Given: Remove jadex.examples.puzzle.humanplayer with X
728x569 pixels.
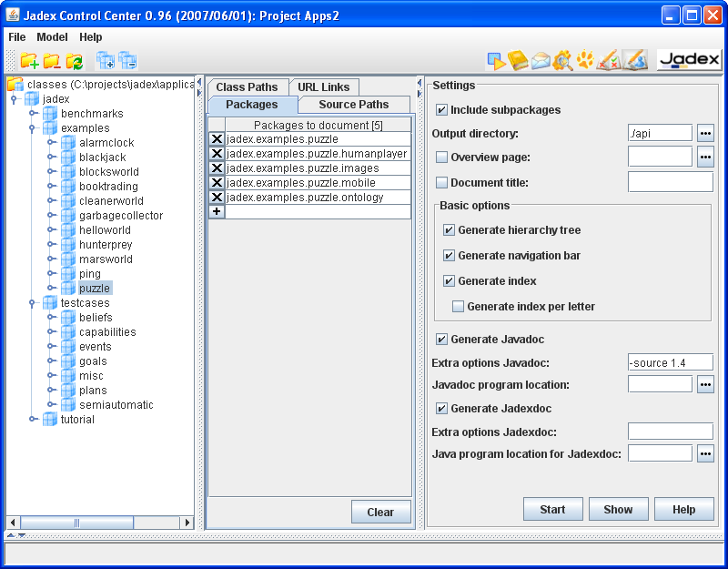Looking at the screenshot, I should [x=217, y=153].
